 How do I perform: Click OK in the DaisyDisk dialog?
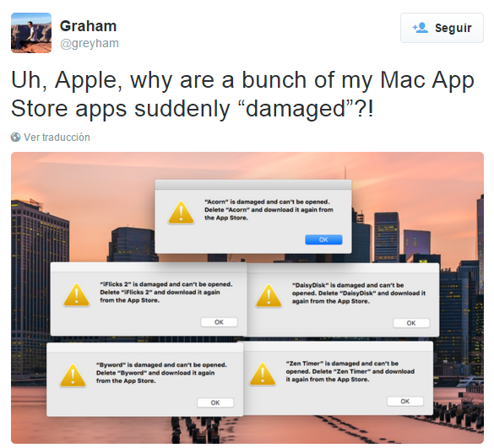[411, 323]
